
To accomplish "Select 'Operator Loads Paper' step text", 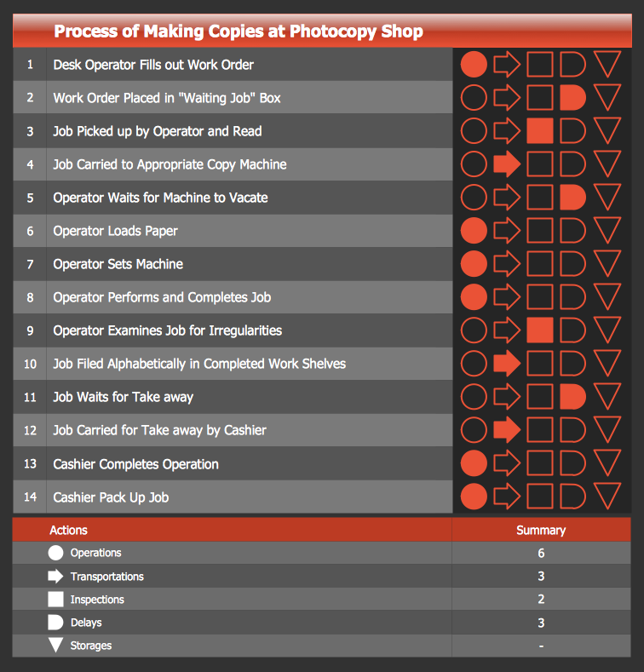I will pyautogui.click(x=115, y=231).
